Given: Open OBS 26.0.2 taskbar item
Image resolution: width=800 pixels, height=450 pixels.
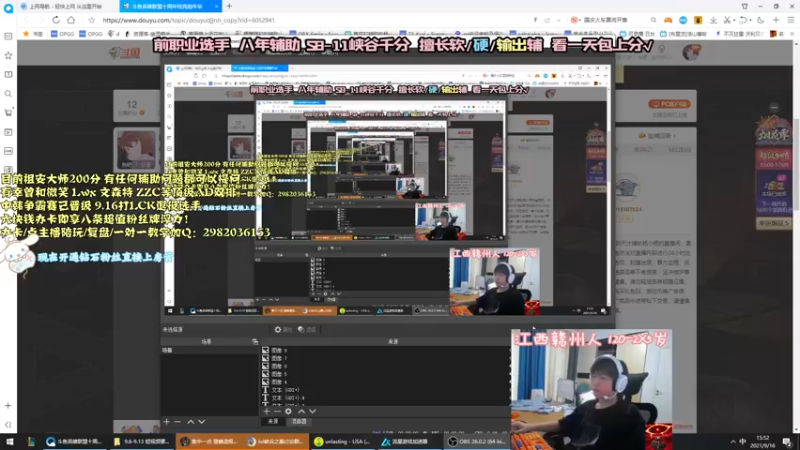Looking at the screenshot, I should [x=477, y=441].
